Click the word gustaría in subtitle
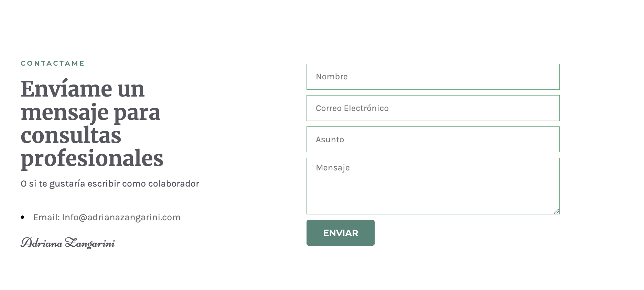Viewport: 644px width, 290px height. (67, 184)
